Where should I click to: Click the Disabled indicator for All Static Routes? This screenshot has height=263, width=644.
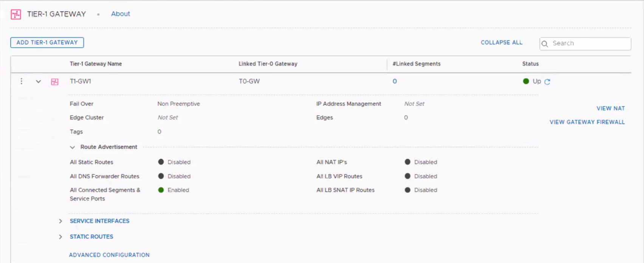point(161,162)
